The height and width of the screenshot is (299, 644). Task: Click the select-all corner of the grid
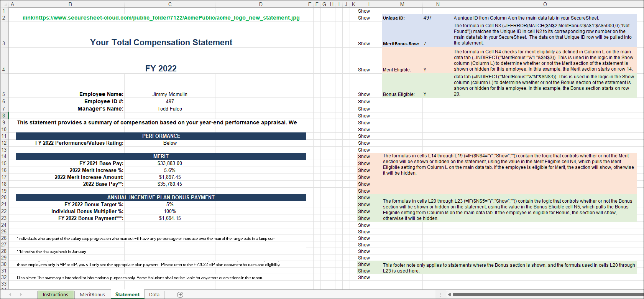click(4, 4)
